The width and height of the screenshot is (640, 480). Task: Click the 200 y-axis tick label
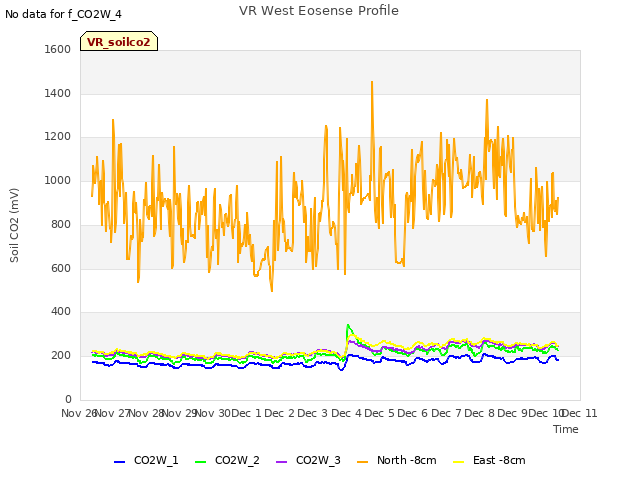click(61, 356)
